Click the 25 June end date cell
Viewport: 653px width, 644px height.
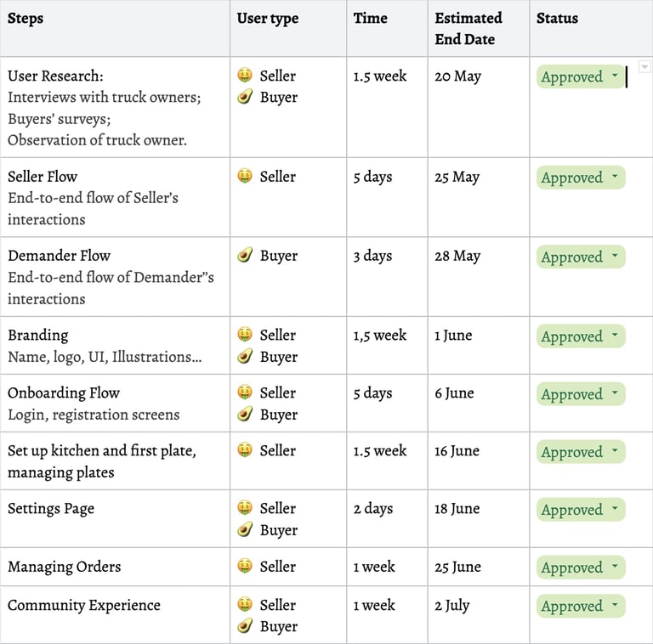[x=478, y=567]
